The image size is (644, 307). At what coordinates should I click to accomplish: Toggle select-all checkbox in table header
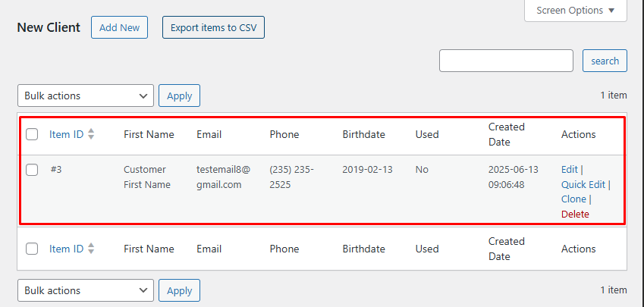pos(32,134)
